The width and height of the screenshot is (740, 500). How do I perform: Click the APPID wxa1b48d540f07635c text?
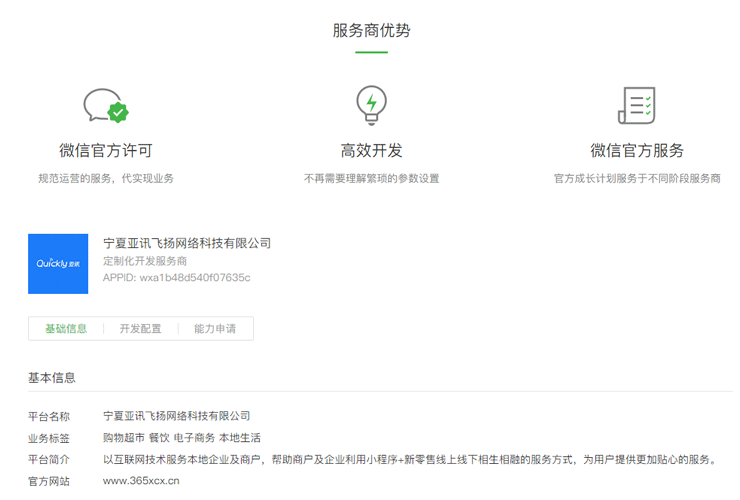[177, 278]
